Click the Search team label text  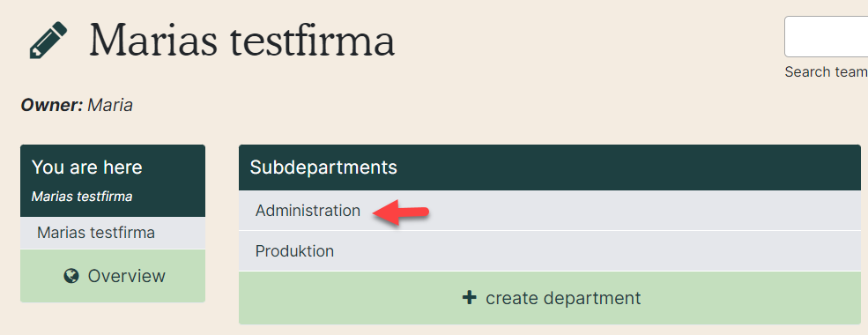pos(826,72)
